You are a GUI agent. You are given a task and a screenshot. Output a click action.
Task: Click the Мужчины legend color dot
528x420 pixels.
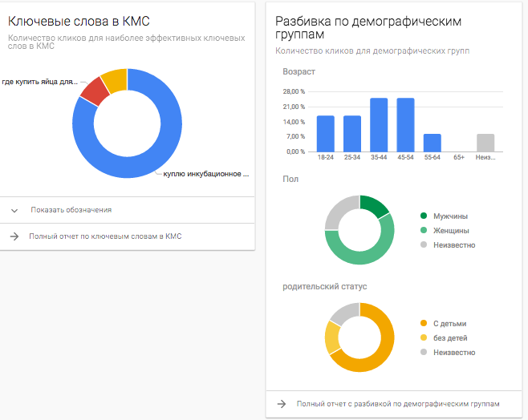[424, 216]
